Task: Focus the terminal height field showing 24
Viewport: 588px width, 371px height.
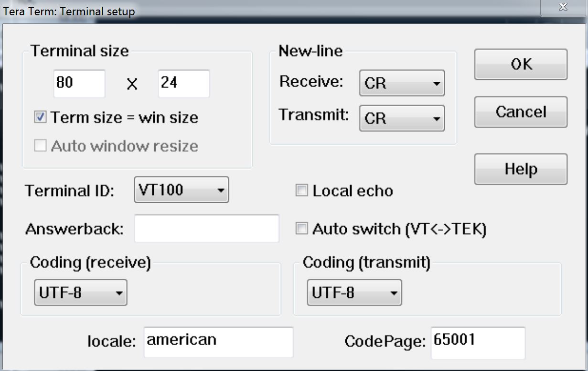Action: 184,84
